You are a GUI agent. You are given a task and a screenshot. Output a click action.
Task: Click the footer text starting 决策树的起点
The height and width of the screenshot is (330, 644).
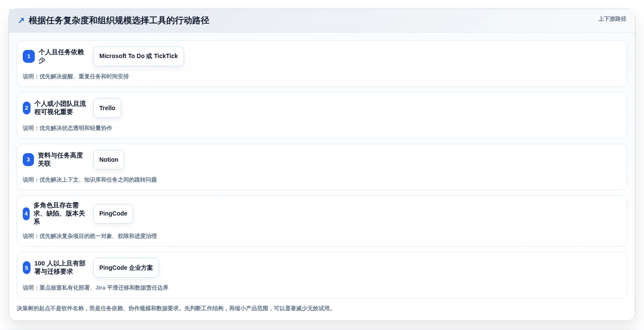pos(175,308)
